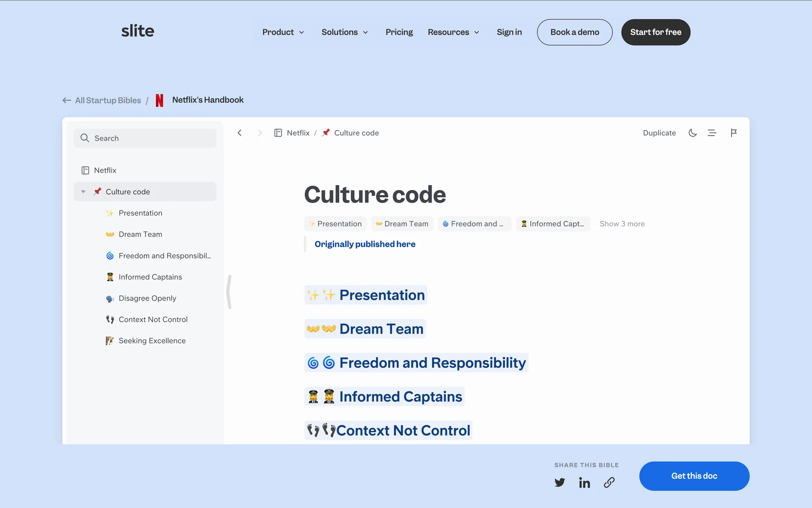Open the table of contents lines icon
Viewport: 812px width, 508px height.
(x=712, y=133)
